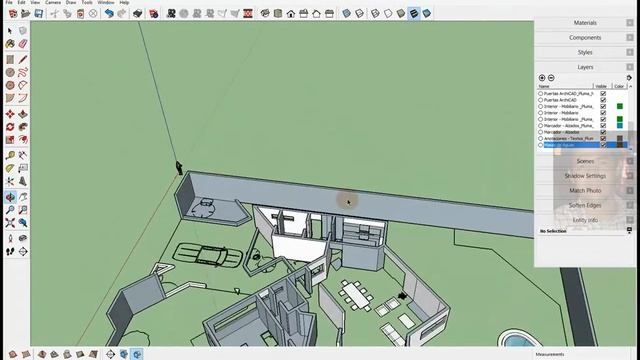
Task: Open the Camera menu
Action: click(53, 2)
